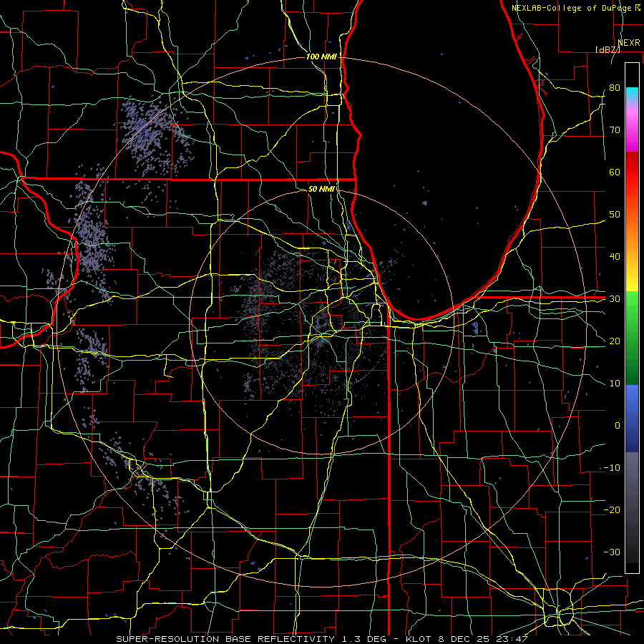Viewport: 644px width, 644px height.
Task: Click the 50 NMI range ring label
Action: tap(321, 189)
